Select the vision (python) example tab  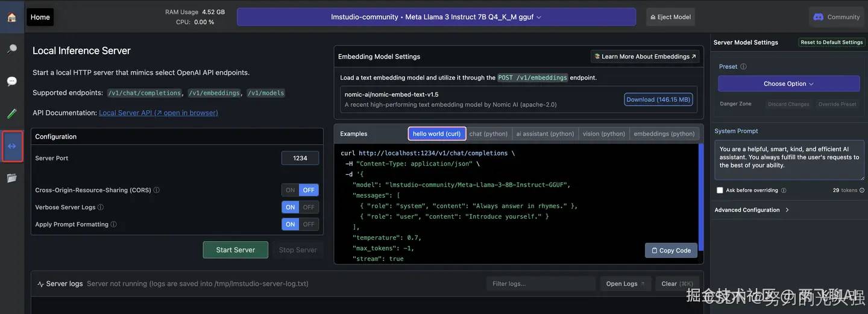click(604, 134)
